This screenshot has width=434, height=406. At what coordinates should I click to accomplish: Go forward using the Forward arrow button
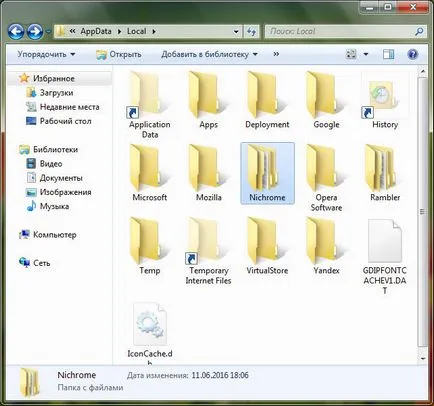point(35,32)
